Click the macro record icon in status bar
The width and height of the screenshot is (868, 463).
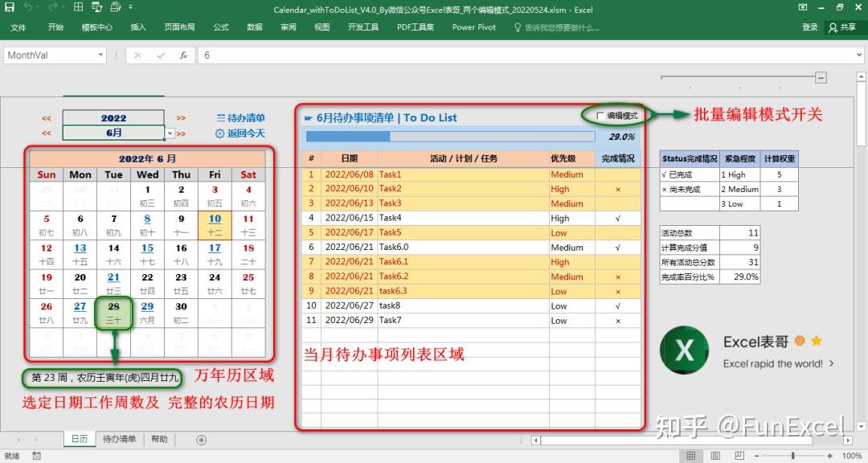(x=36, y=455)
